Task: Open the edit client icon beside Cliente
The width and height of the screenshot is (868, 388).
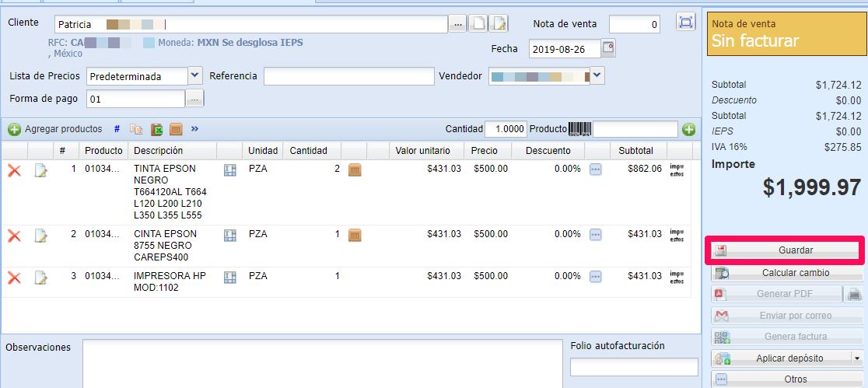Action: [498, 23]
